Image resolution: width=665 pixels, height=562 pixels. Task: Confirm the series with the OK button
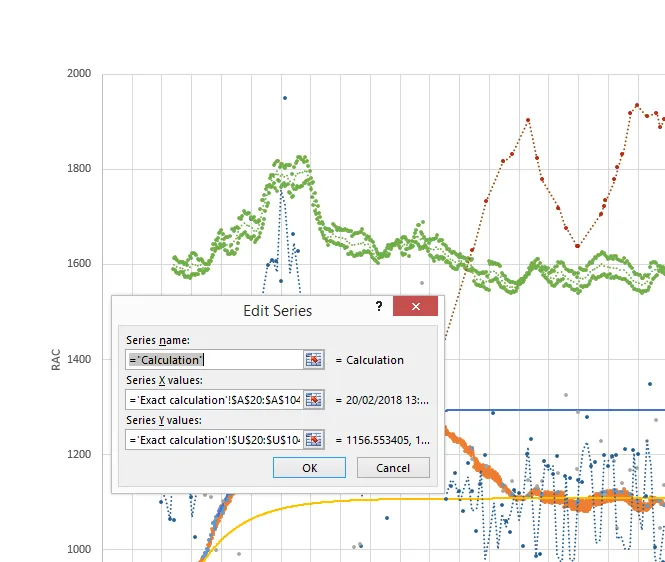click(309, 468)
